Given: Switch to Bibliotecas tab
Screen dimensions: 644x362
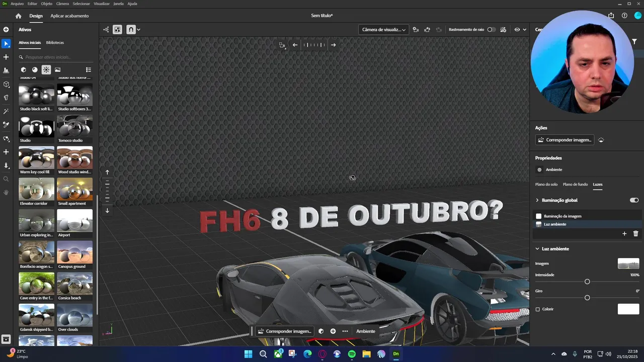Looking at the screenshot, I should click(x=55, y=43).
